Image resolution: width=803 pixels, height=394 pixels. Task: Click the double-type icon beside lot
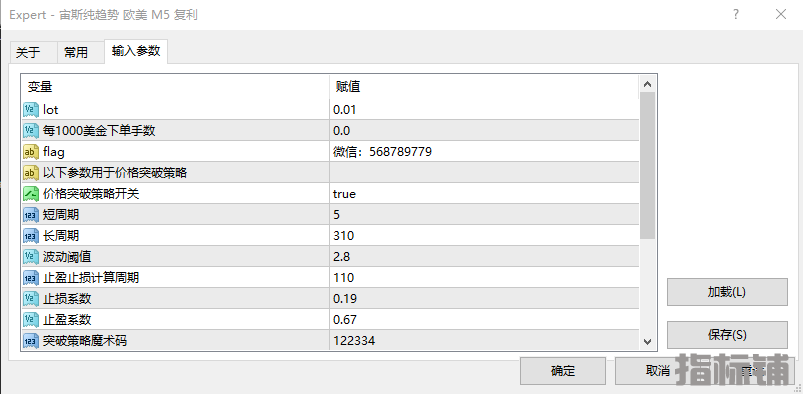[31, 110]
